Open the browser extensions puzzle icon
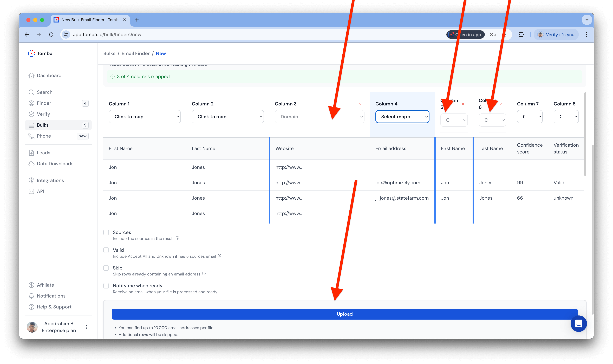 coord(521,35)
